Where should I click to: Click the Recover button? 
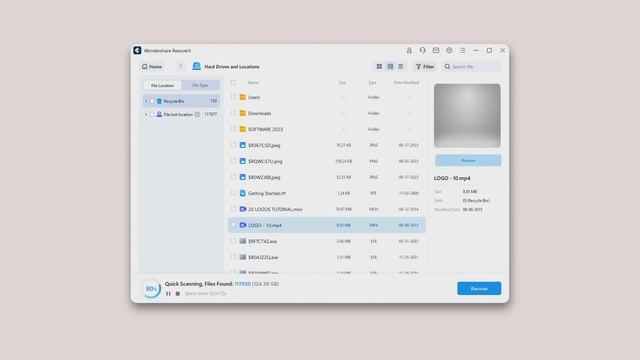479,289
